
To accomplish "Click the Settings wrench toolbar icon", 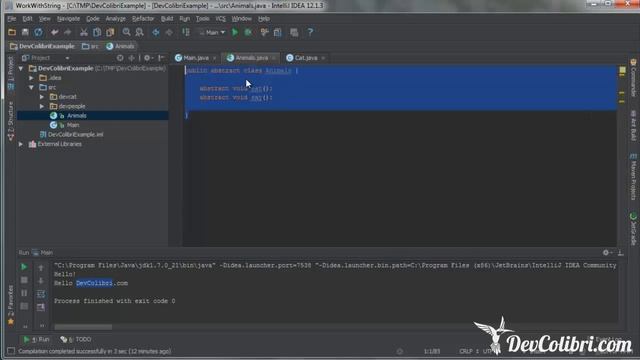I will [264, 32].
